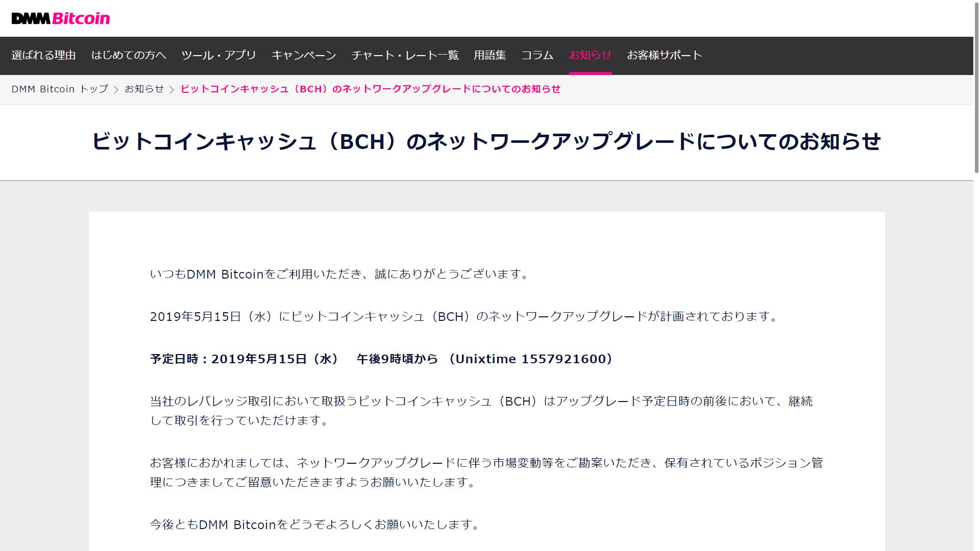The height and width of the screenshot is (551, 980).
Task: Click the page scrollbar thumb
Action: pos(976,87)
